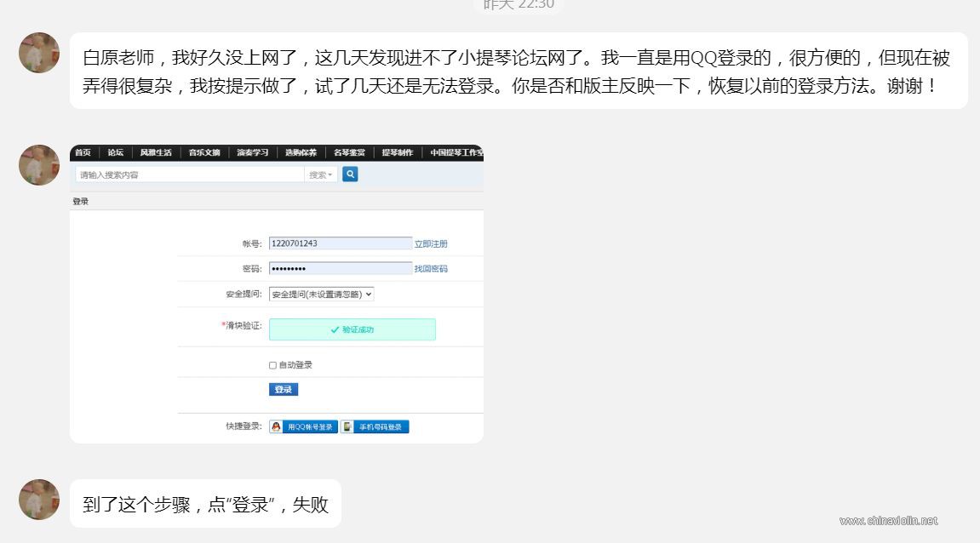Viewport: 980px width, 543px height.
Task: Open the 名琴鉴赏 nav item
Action: [349, 152]
